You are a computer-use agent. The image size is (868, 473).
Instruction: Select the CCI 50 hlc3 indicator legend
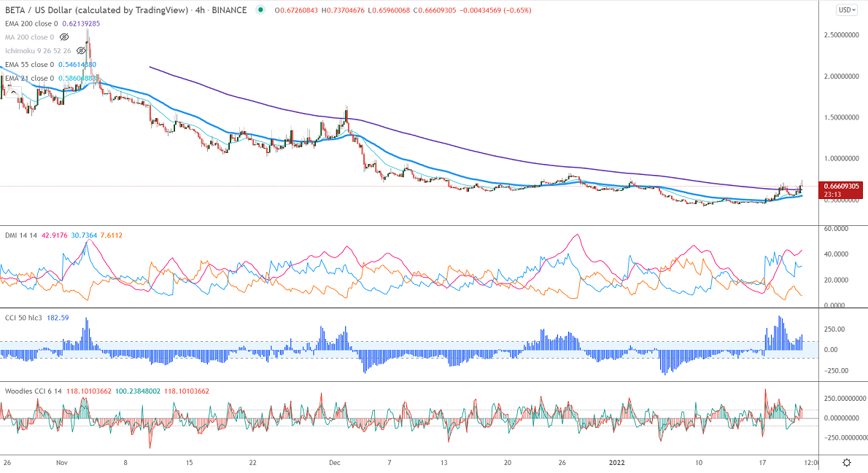tap(23, 318)
